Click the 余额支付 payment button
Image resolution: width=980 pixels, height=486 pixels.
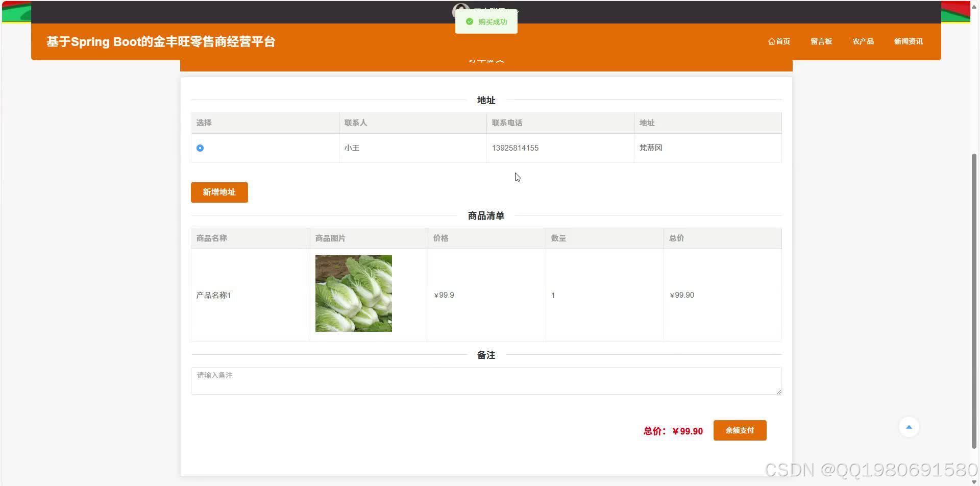click(739, 430)
